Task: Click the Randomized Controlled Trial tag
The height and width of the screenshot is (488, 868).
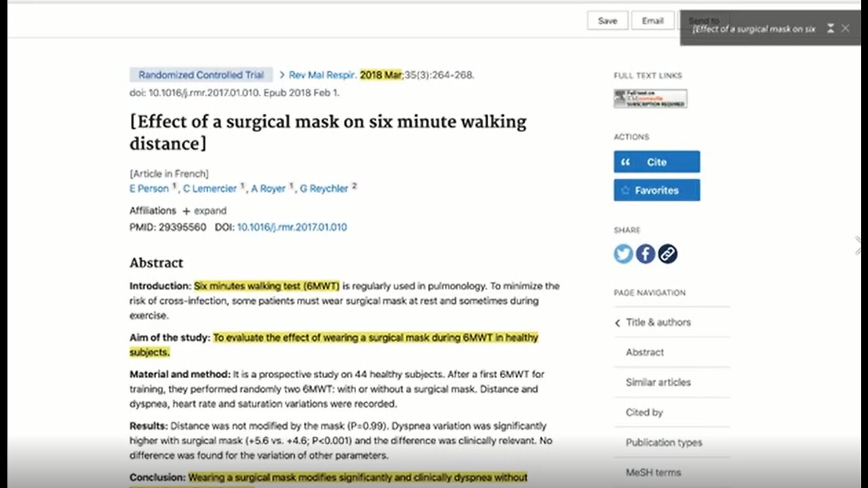Action: click(x=201, y=75)
